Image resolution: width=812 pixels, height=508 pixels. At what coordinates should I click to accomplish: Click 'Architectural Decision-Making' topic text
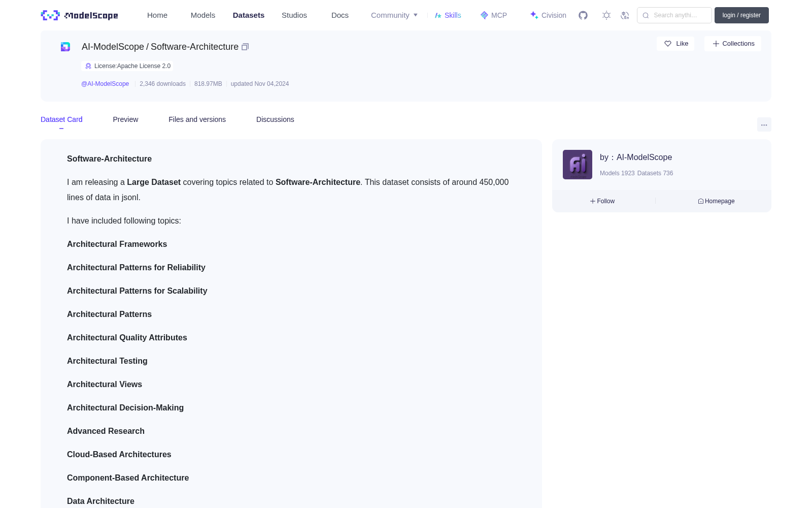(x=125, y=408)
